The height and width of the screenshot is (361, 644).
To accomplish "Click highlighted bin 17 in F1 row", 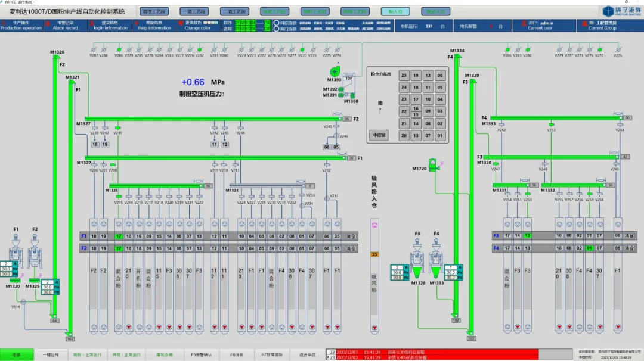I will [x=119, y=236].
